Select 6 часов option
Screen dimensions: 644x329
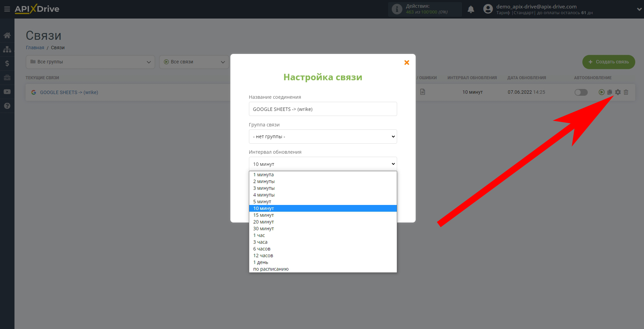[323, 249]
